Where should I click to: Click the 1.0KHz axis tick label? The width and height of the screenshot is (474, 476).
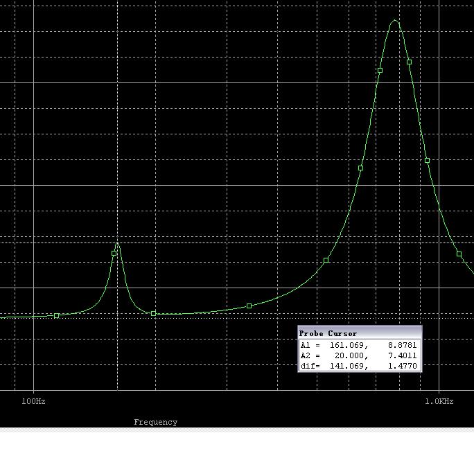(x=439, y=401)
